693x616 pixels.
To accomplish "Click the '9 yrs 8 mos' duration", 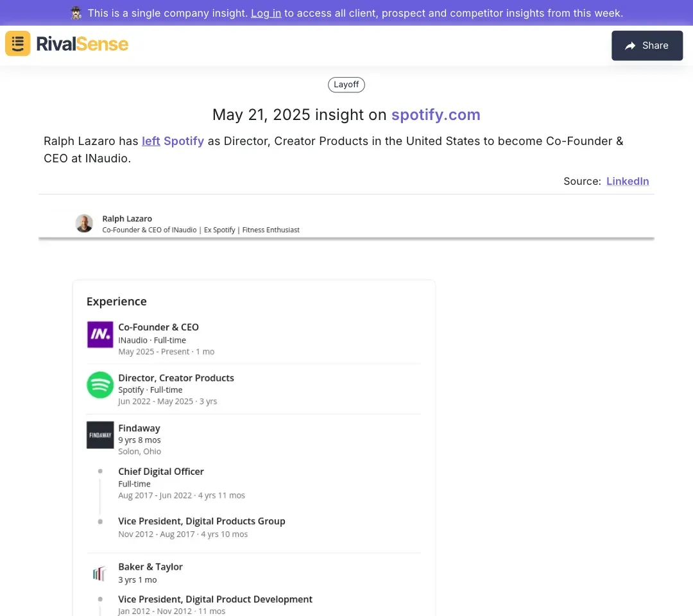I will tap(139, 440).
